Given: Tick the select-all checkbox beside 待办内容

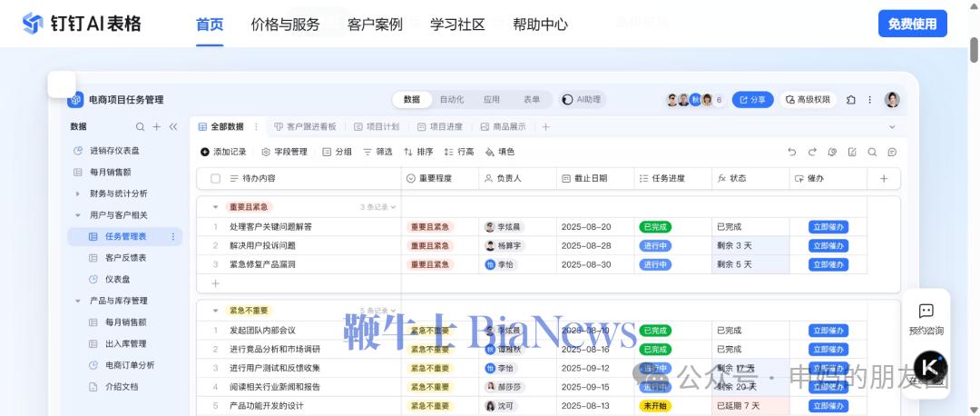Looking at the screenshot, I should coord(216,179).
